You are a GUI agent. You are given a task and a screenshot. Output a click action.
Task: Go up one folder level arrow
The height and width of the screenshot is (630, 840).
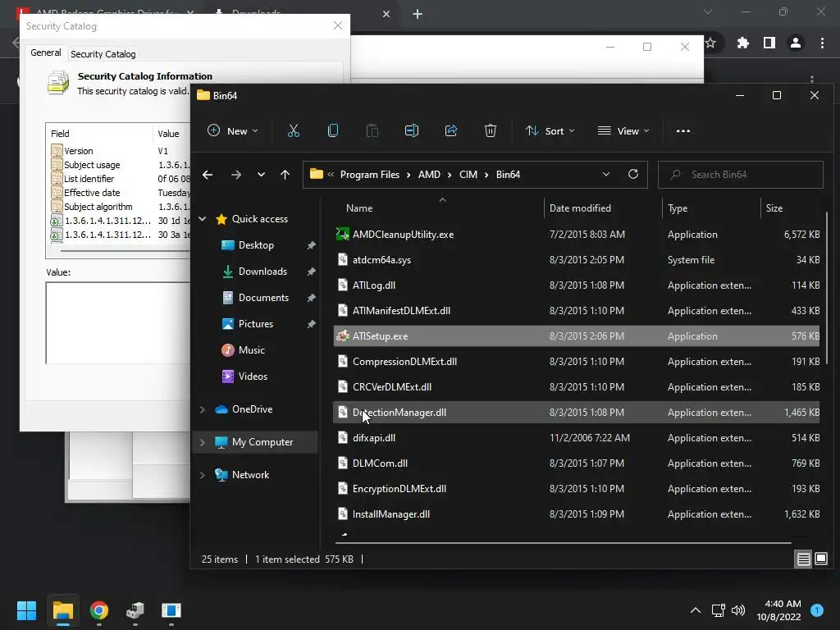285,175
